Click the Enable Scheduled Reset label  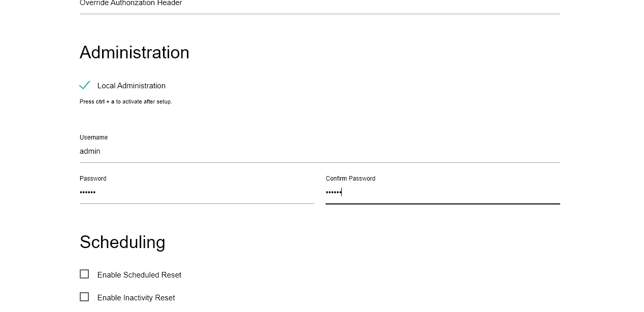coord(139,275)
